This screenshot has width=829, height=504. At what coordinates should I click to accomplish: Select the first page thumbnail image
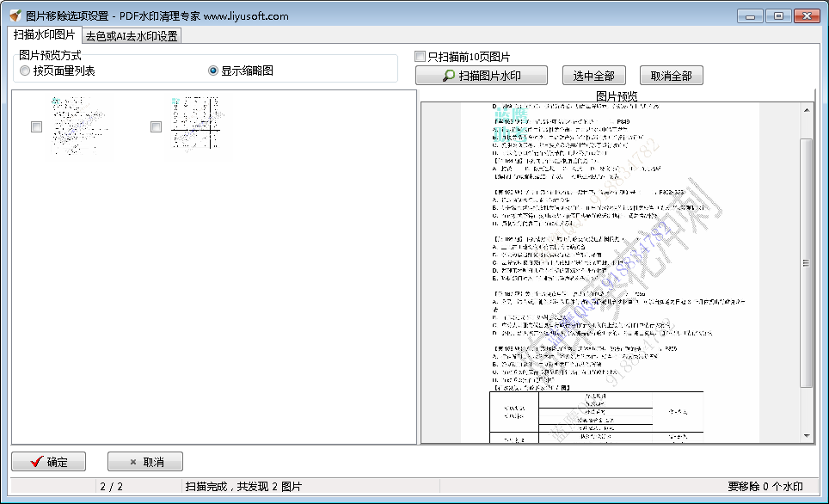(82, 127)
